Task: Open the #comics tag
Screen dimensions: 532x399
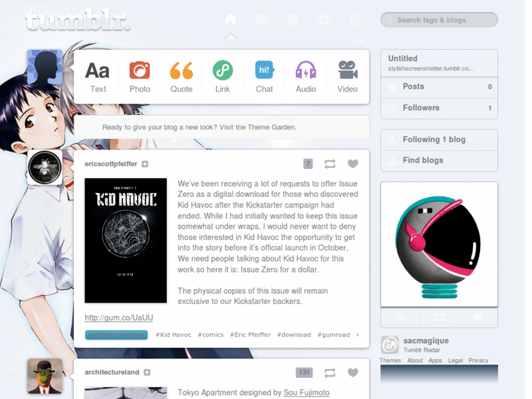Action: 211,335
